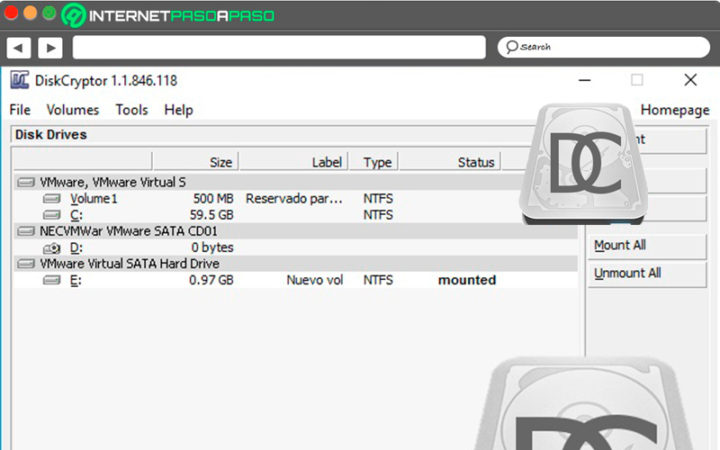Click the browser forward arrow button
The image size is (720, 450).
pos(51,48)
